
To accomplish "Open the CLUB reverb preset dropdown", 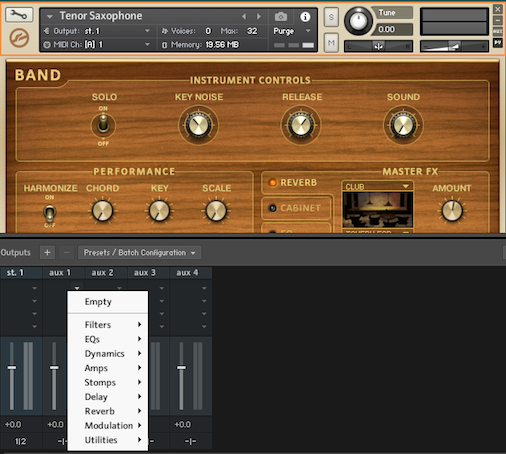I will point(406,186).
